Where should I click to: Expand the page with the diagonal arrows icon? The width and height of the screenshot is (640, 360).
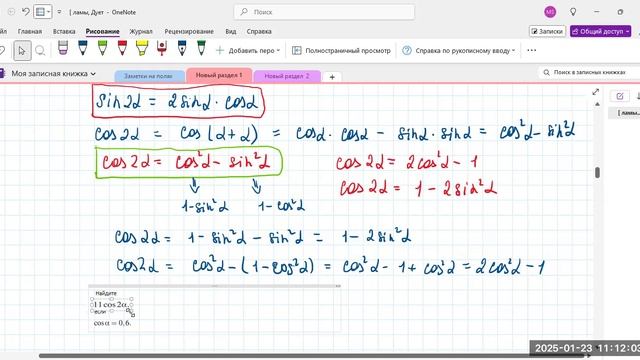point(596,92)
